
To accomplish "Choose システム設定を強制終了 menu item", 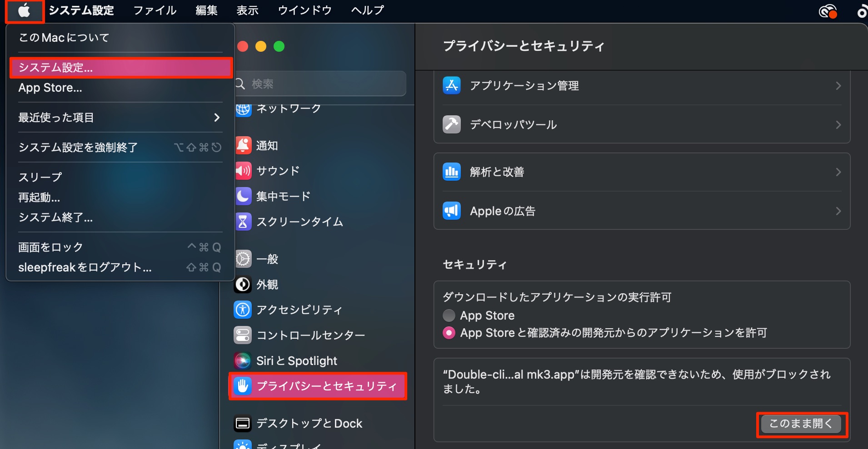I will [x=121, y=147].
